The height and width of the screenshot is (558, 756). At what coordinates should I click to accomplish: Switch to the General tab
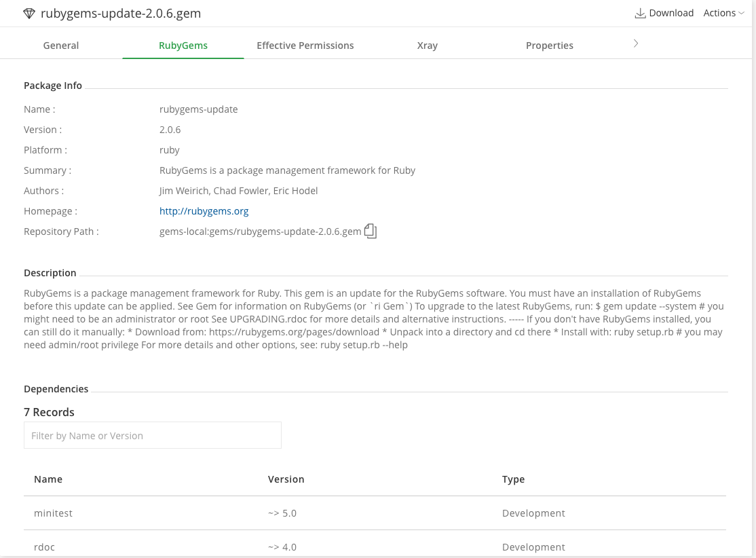tap(61, 45)
